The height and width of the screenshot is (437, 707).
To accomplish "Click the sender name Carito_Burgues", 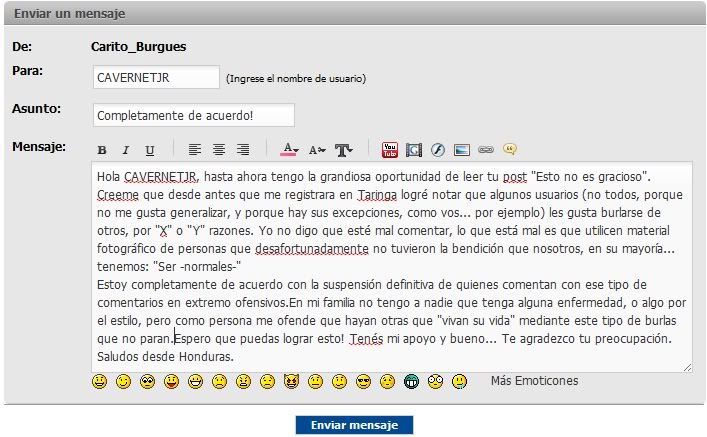I will click(x=138, y=46).
